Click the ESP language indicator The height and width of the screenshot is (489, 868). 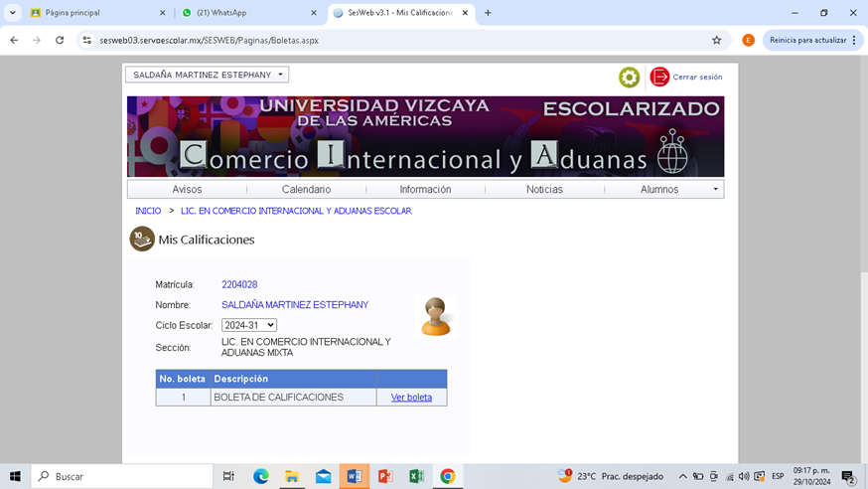click(x=778, y=476)
